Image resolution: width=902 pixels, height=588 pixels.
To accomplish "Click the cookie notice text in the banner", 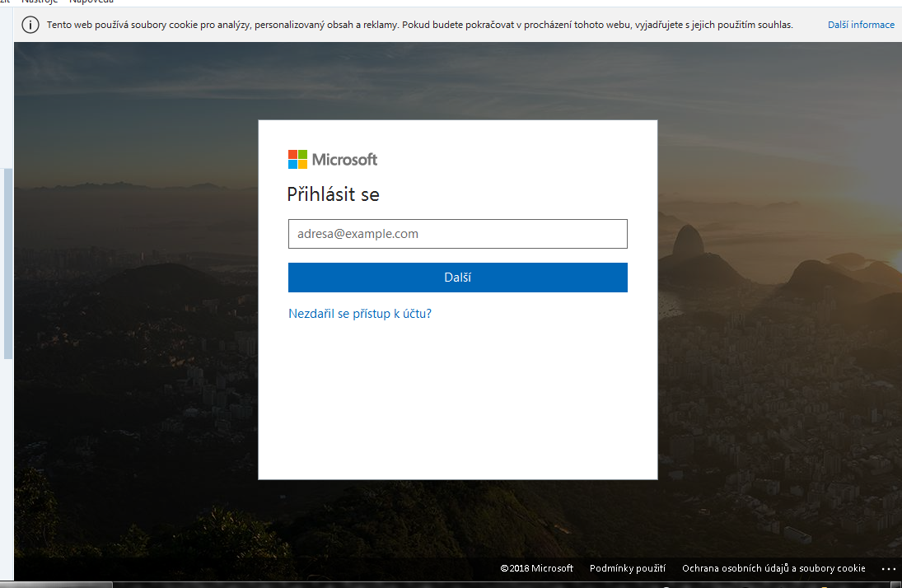I will [x=419, y=25].
